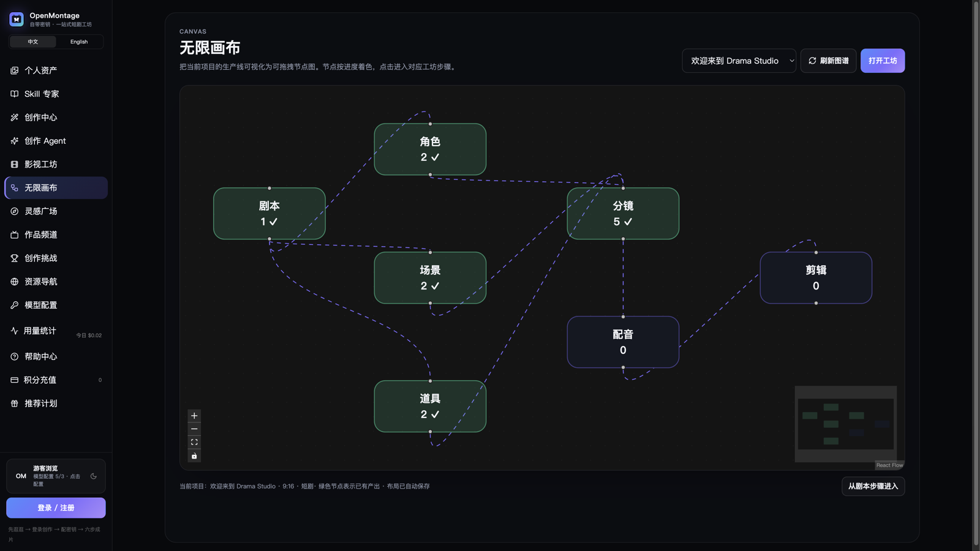Viewport: 980px width, 551px height.
Task: Click the React Flow attribution link
Action: click(889, 465)
